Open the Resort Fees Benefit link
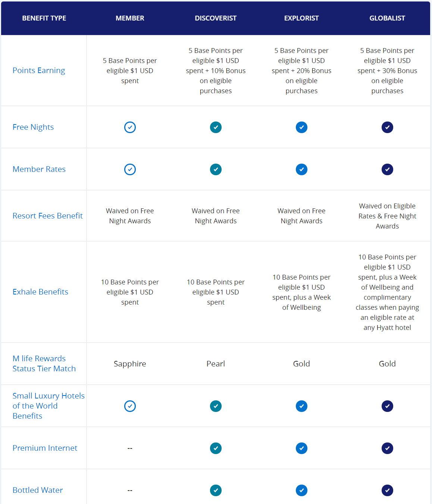Image resolution: width=432 pixels, height=504 pixels. 48,216
